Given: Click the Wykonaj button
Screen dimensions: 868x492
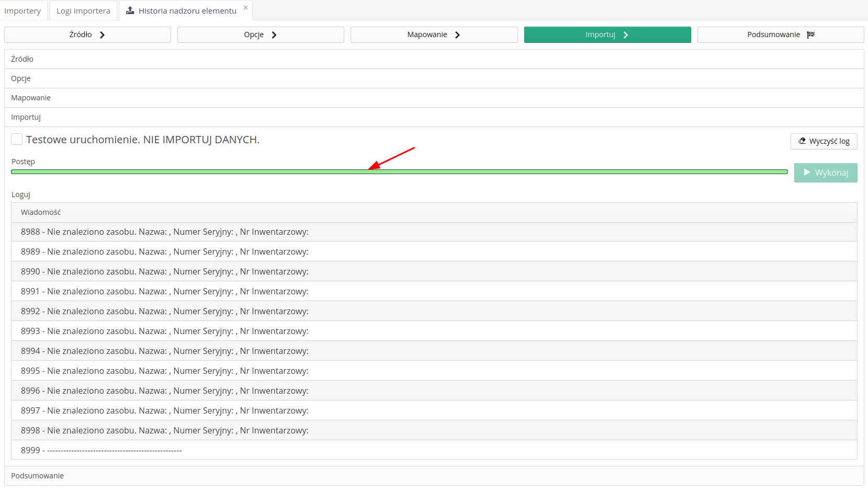Looking at the screenshot, I should click(825, 172).
